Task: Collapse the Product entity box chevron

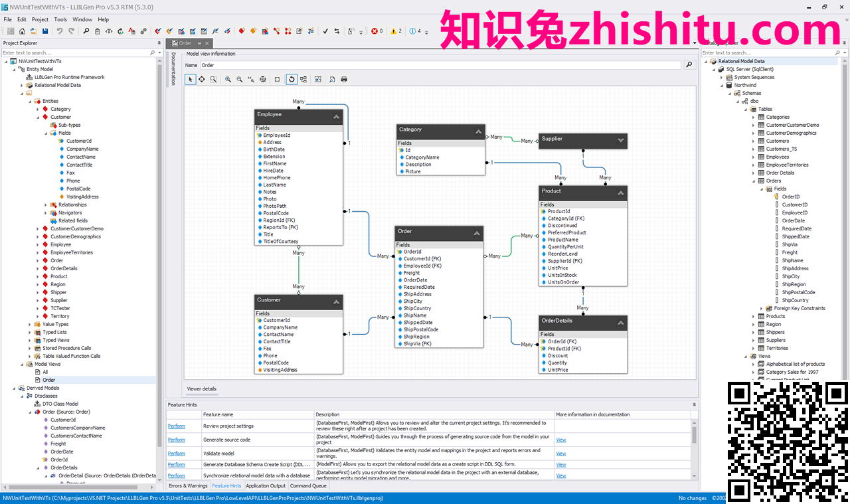Action: click(620, 193)
